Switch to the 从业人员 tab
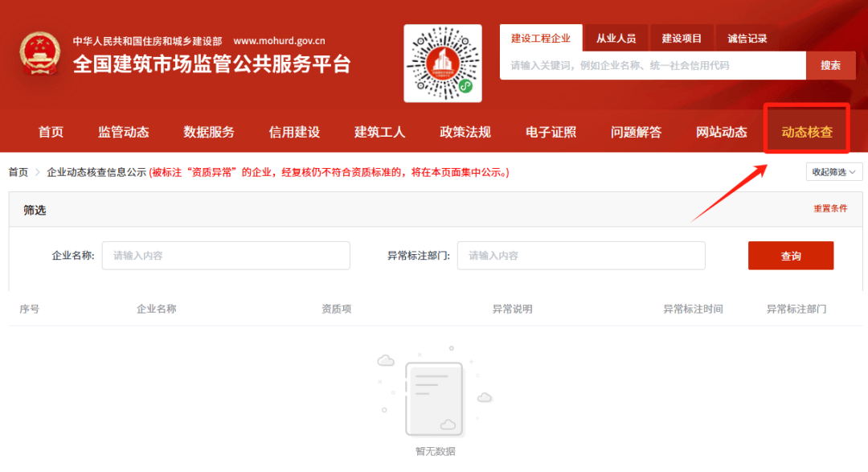 (x=615, y=37)
